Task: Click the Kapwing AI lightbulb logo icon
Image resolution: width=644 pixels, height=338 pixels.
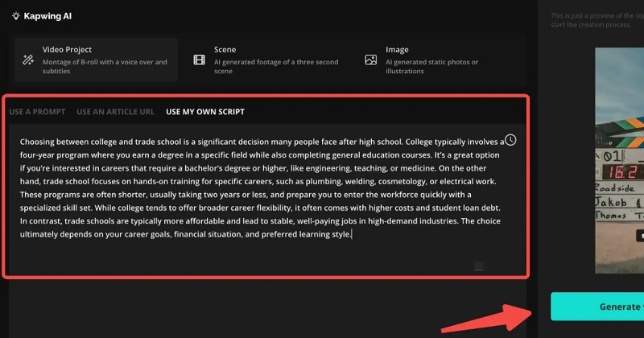Action: [16, 15]
